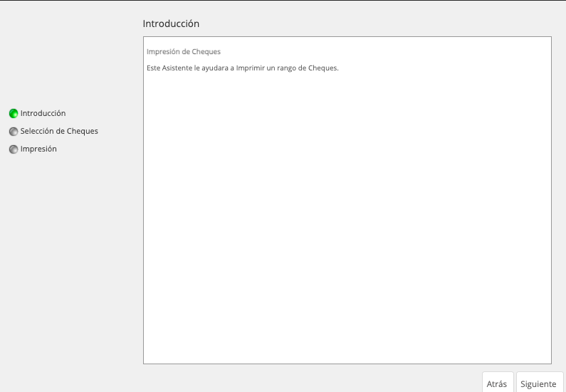This screenshot has height=392, width=566.
Task: Click the word Impresión in the gray subtitle
Action: (x=164, y=51)
